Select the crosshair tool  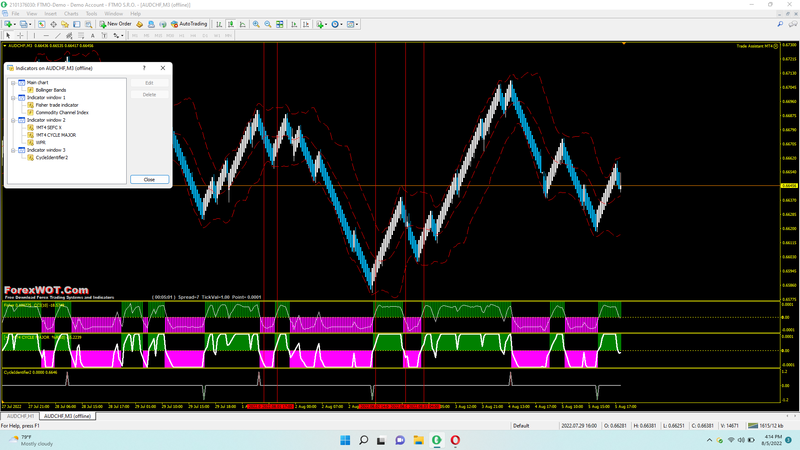[x=20, y=35]
